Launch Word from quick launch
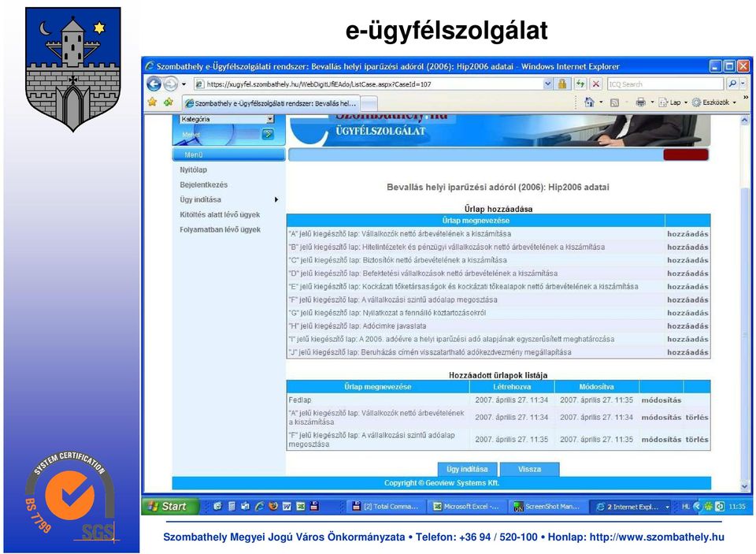This screenshot has width=756, height=554. click(287, 506)
